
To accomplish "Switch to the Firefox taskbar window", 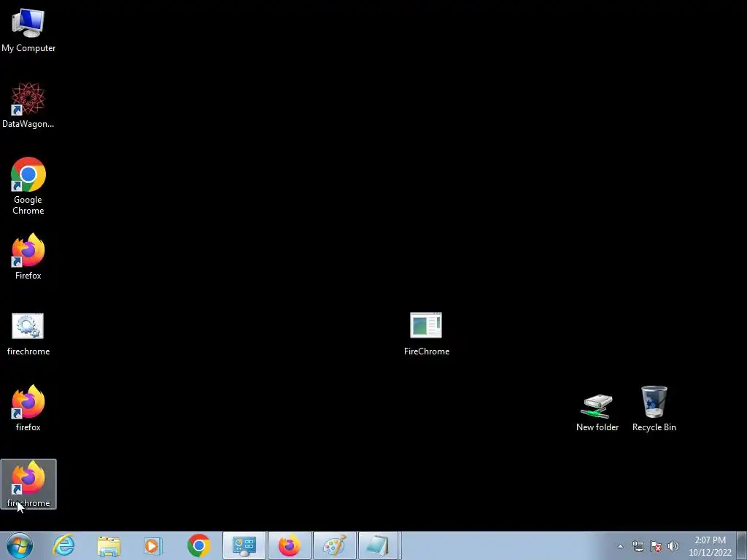I will coord(290,545).
